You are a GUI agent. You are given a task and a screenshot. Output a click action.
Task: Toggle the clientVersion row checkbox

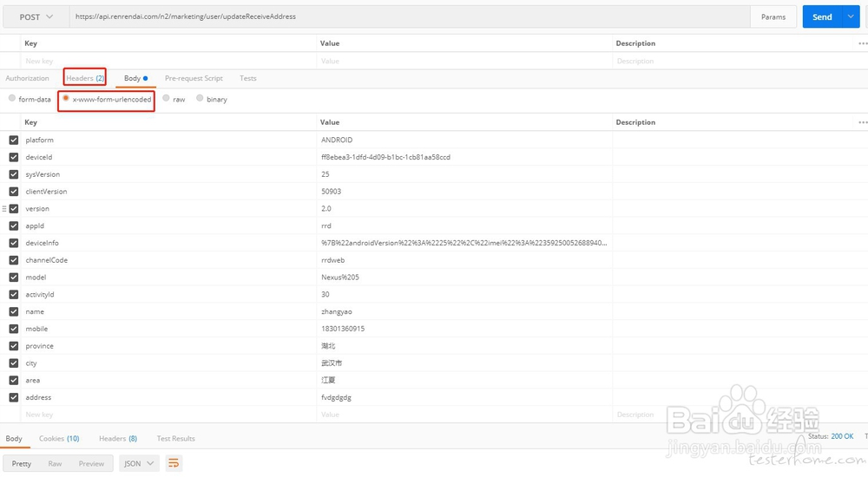tap(14, 192)
